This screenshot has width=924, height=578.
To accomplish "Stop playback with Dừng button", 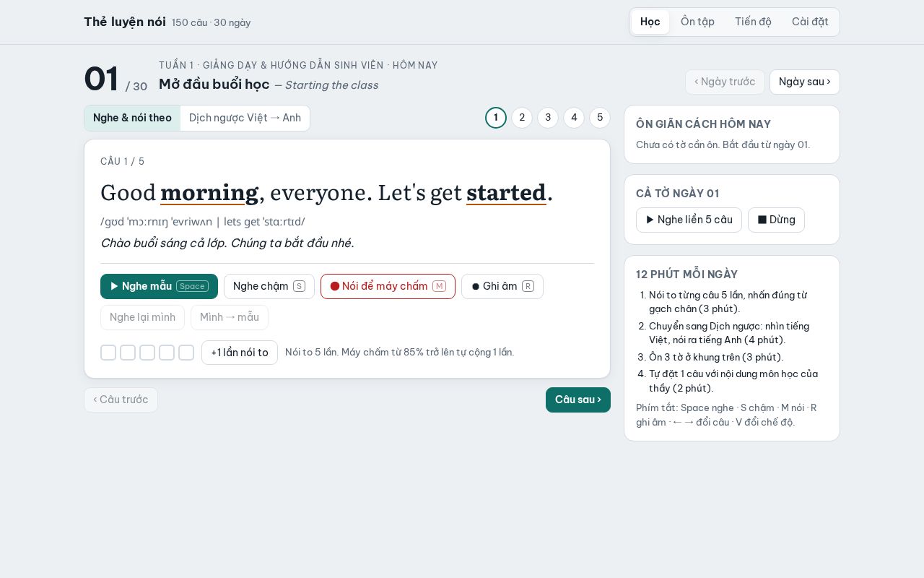I will [776, 220].
